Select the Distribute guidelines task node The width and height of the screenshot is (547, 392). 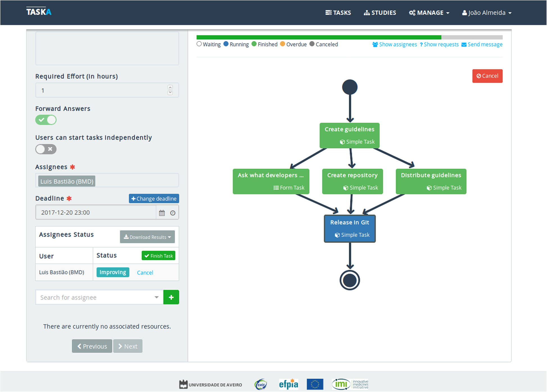(x=431, y=181)
